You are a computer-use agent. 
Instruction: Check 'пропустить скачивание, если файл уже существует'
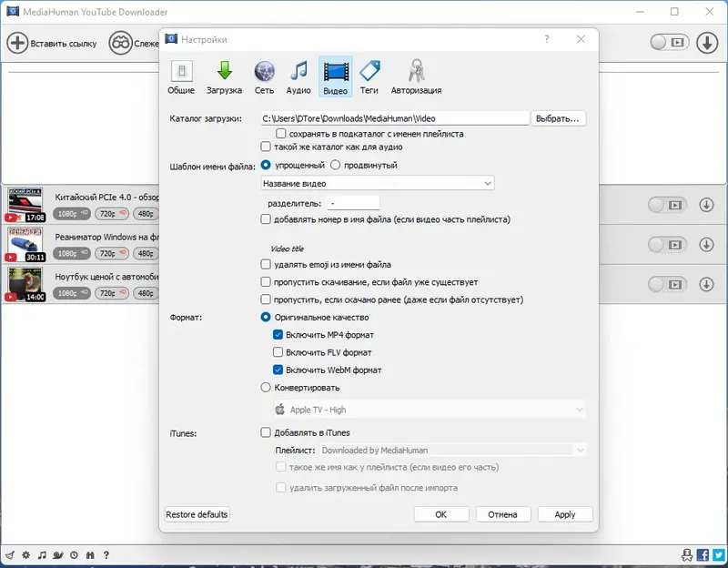[x=266, y=282]
